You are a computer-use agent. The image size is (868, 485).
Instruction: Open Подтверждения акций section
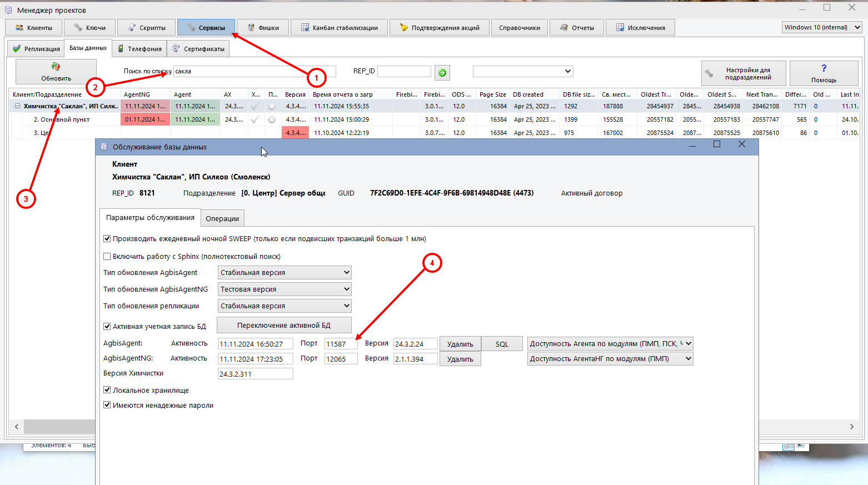coord(440,27)
